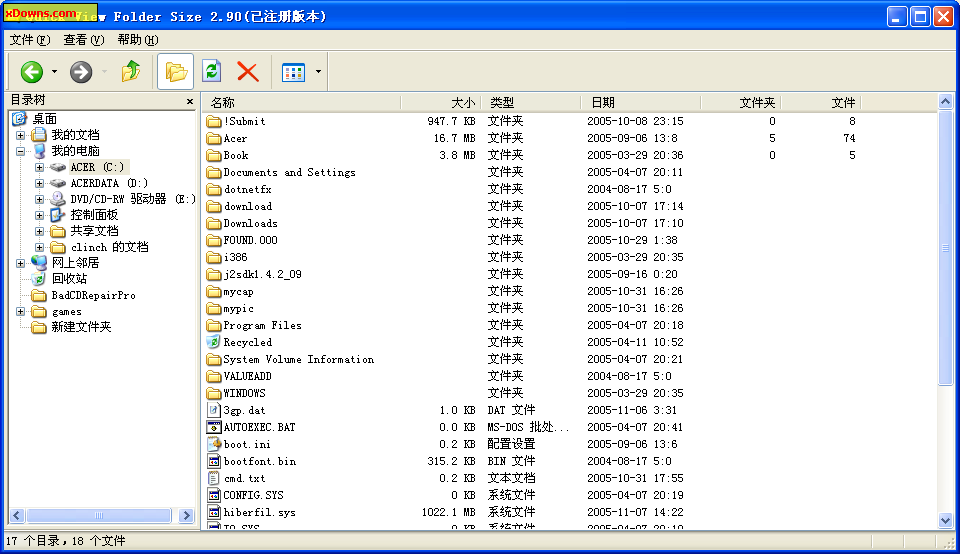Sort by 名称 column header
Image resolution: width=960 pixels, height=554 pixels.
302,103
